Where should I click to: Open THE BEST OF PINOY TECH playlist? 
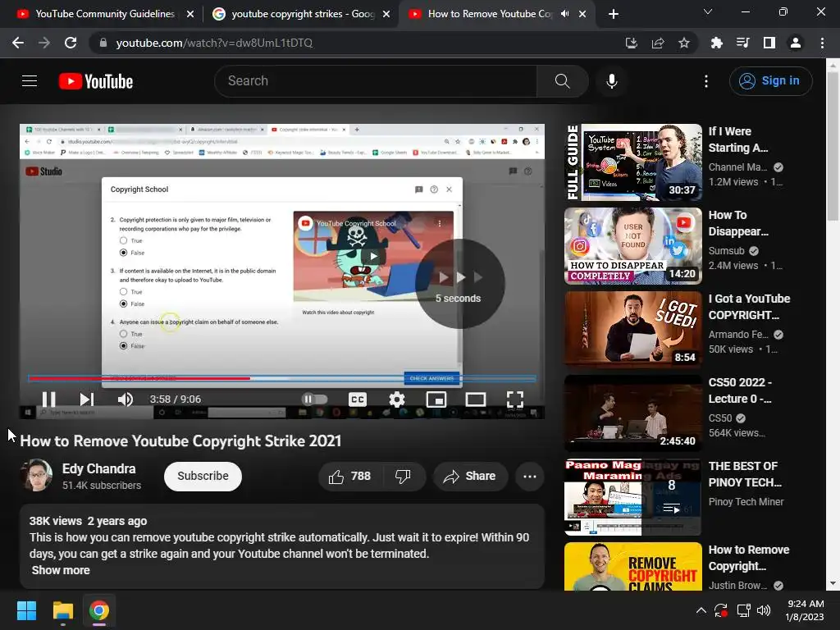coord(633,496)
